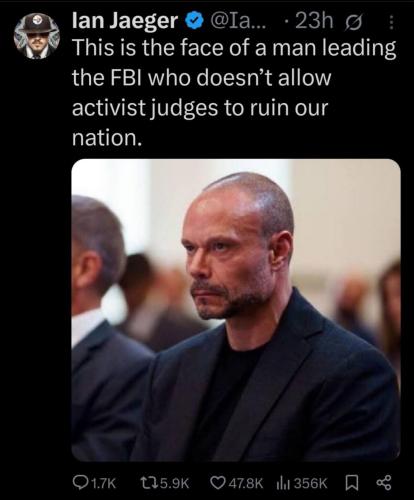Click the bar-chart views icon

[x=283, y=483]
